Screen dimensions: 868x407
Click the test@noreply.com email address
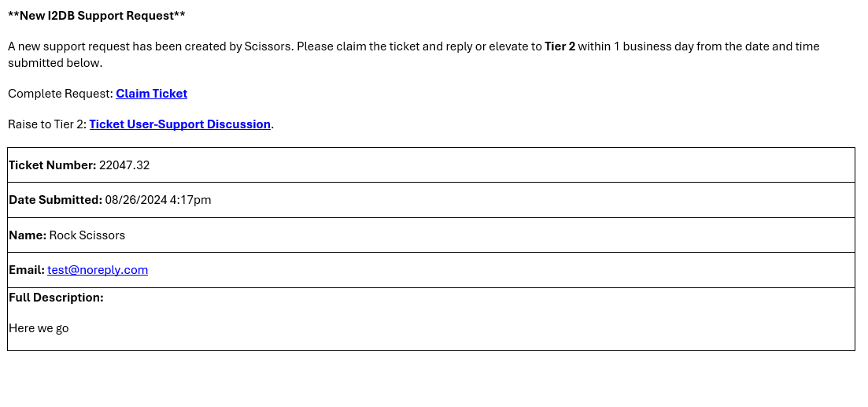[98, 270]
